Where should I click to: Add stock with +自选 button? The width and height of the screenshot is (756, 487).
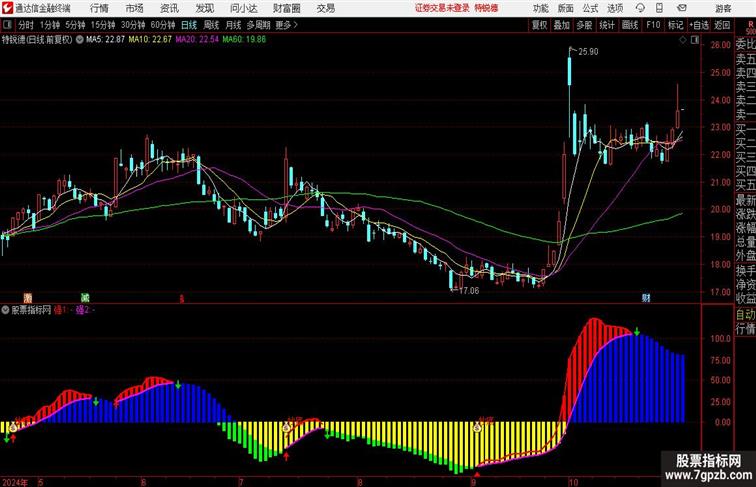point(699,25)
